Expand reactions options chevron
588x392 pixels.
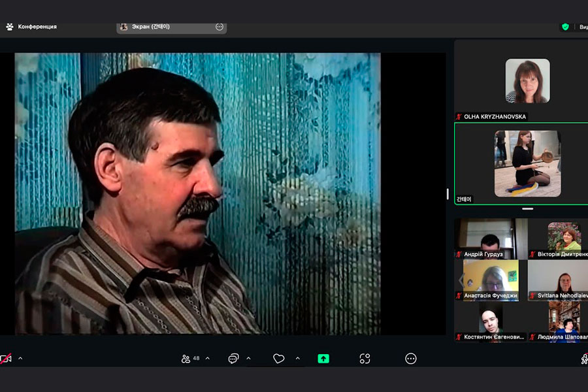coord(297,359)
